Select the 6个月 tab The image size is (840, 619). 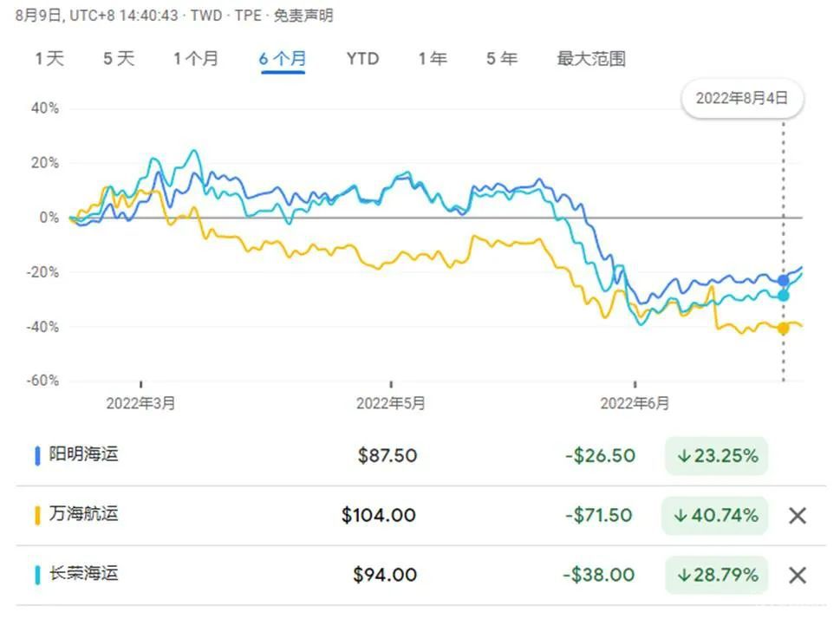pos(283,59)
